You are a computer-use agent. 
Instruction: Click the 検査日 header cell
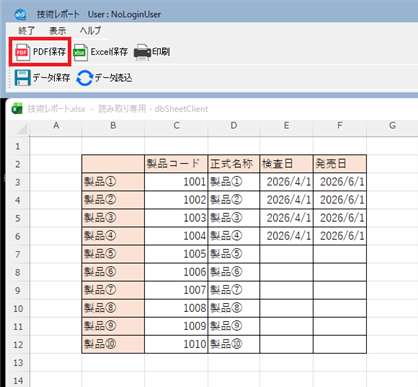(286, 164)
